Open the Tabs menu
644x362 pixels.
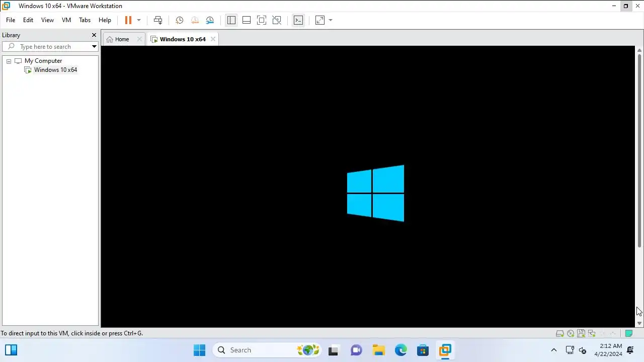[x=85, y=20]
